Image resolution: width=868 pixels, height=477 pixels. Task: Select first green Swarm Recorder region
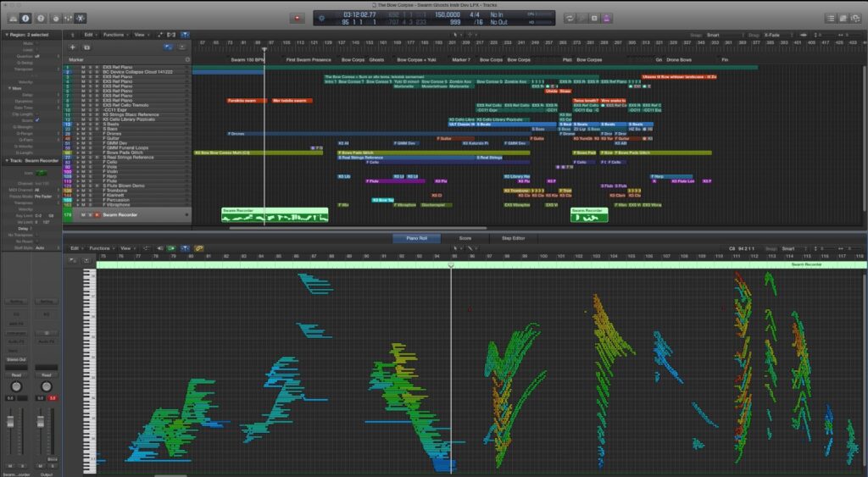[x=275, y=214]
